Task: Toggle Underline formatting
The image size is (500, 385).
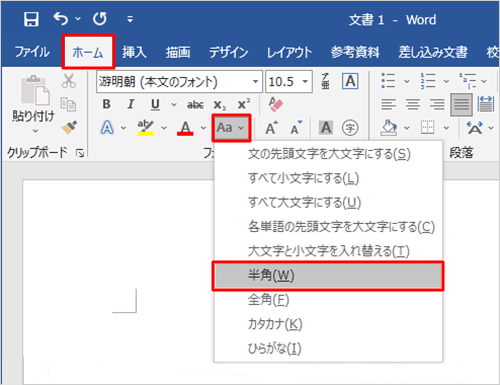Action: [155, 105]
